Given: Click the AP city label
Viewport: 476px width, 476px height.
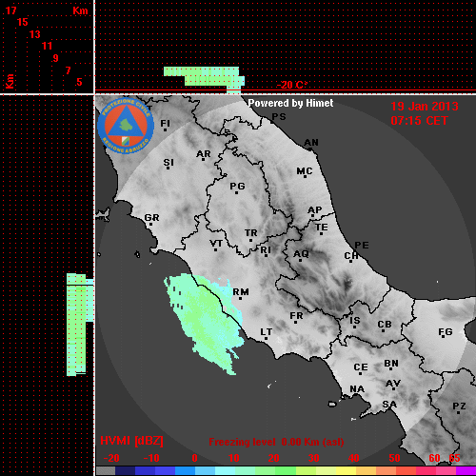Looking at the screenshot, I should [315, 210].
